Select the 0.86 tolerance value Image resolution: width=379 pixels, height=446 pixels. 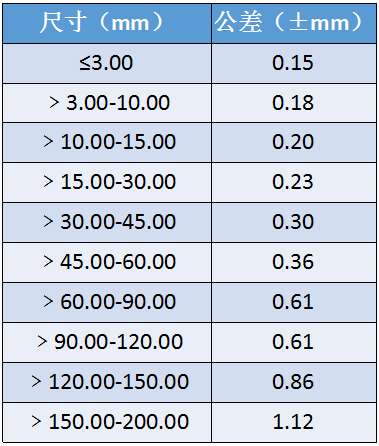coord(294,382)
